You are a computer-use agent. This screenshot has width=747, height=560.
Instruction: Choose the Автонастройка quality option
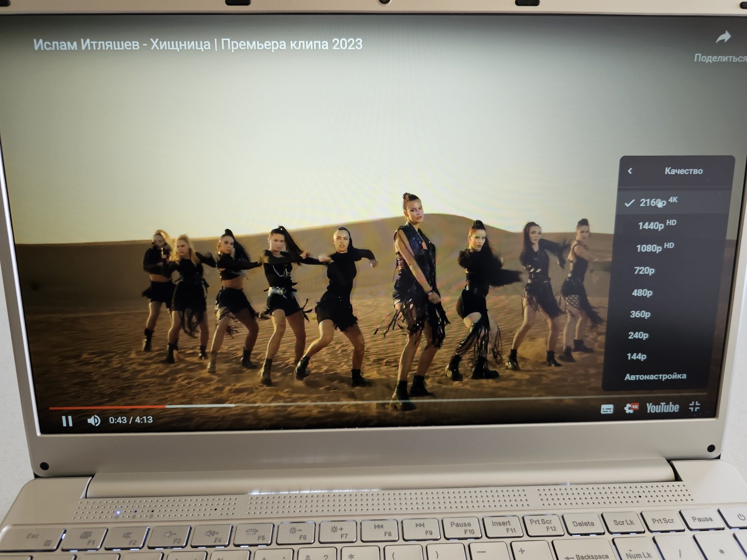tap(655, 376)
